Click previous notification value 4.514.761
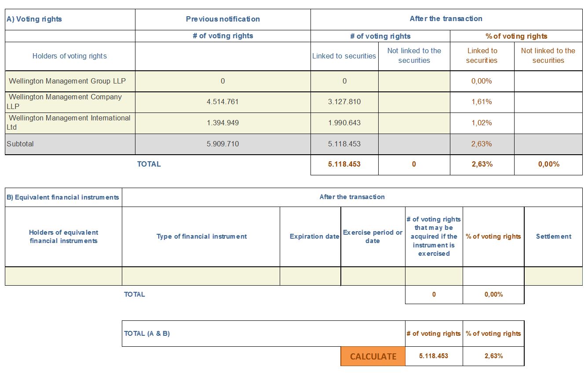Image resolution: width=588 pixels, height=374 pixels. pos(223,102)
